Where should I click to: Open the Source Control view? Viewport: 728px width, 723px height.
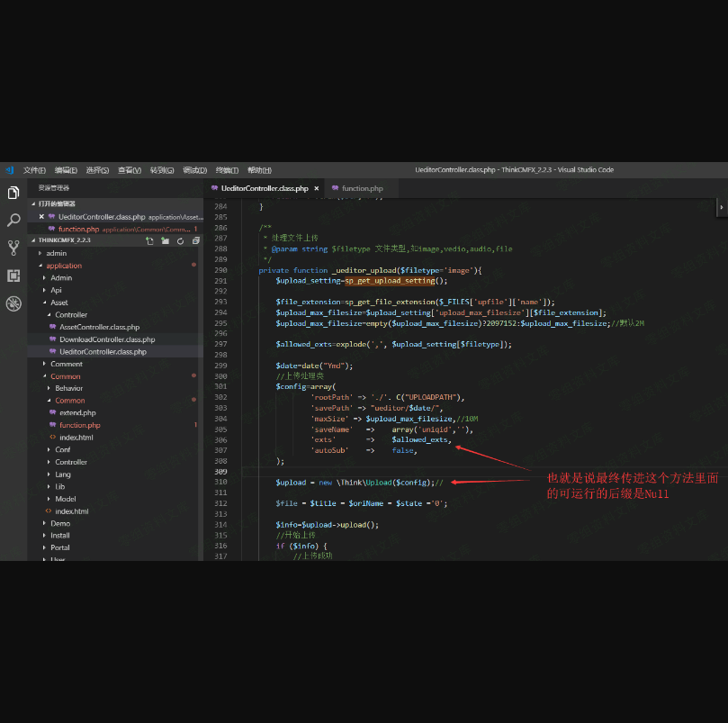click(13, 248)
